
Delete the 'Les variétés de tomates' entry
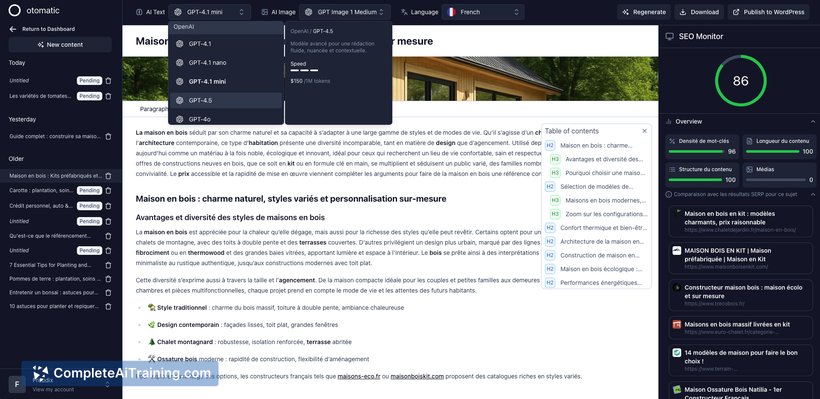pyautogui.click(x=108, y=96)
